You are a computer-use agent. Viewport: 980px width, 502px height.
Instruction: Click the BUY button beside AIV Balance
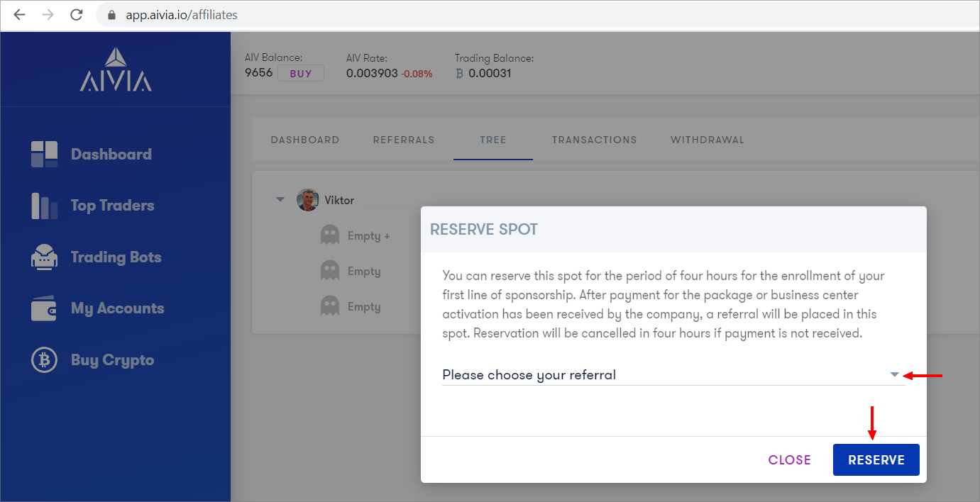click(x=301, y=73)
